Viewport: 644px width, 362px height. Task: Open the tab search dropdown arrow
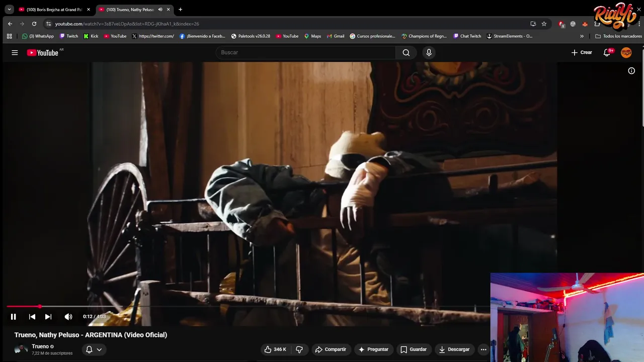coord(9,10)
